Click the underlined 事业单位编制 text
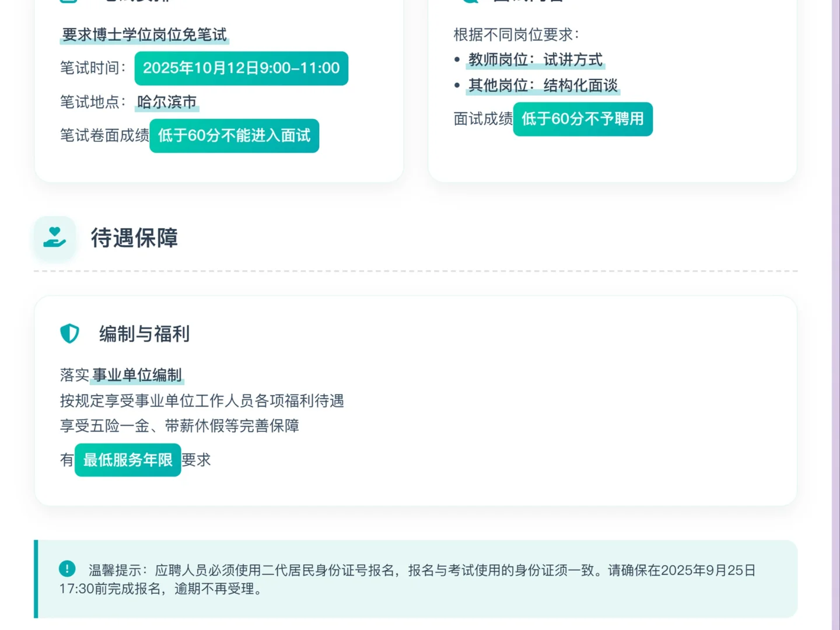Screen dimensions: 840x630 pos(137,375)
